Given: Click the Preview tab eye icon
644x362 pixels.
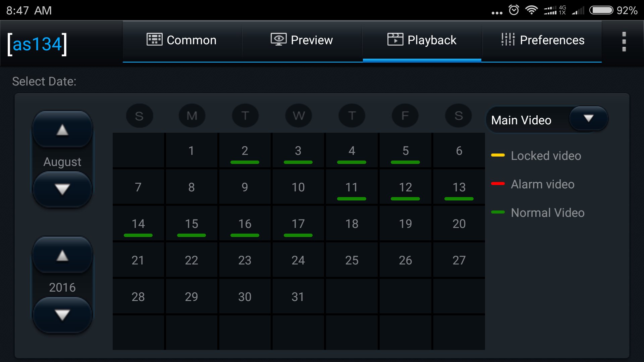Looking at the screenshot, I should pos(278,40).
